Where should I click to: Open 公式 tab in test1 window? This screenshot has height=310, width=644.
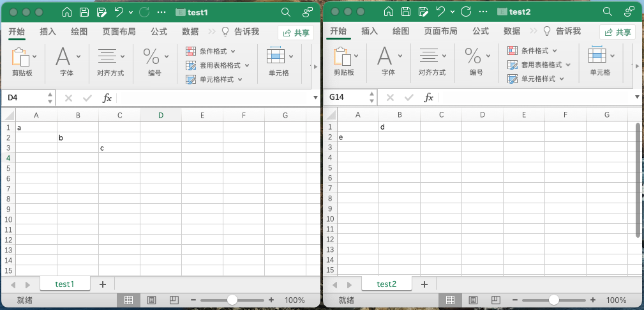click(159, 32)
